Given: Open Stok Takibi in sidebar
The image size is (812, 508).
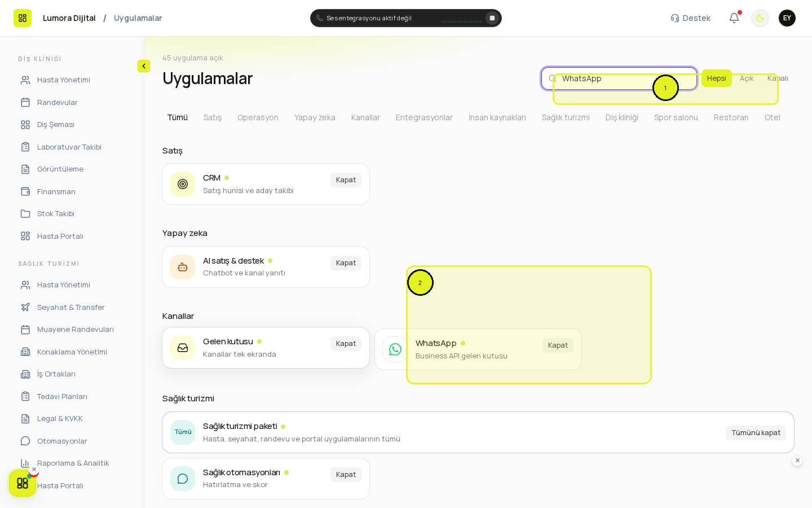Looking at the screenshot, I should coord(72,214).
